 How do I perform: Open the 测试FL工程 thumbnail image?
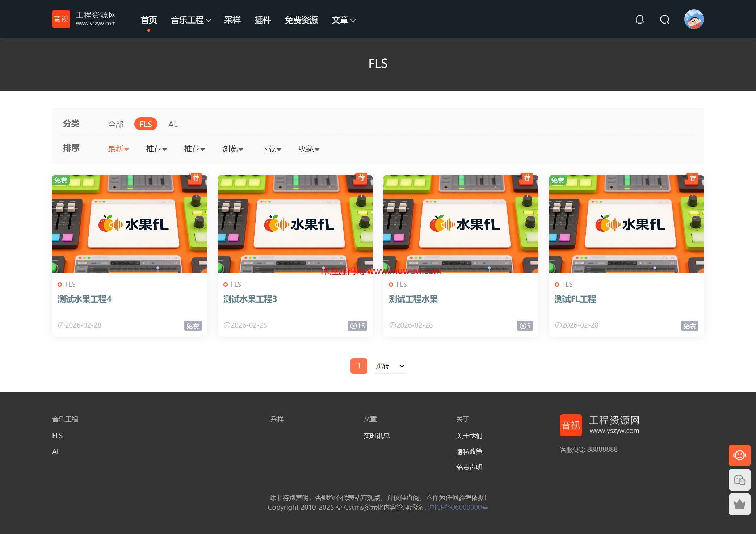(626, 224)
